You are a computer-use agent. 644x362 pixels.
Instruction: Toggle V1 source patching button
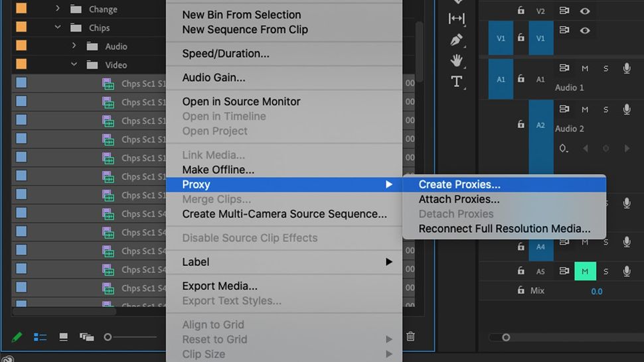501,38
